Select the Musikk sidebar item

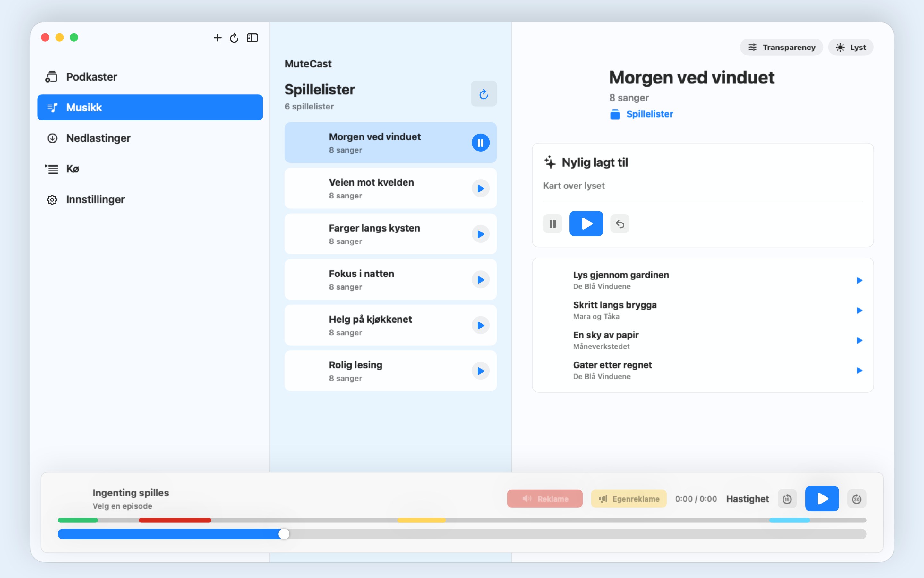point(150,108)
